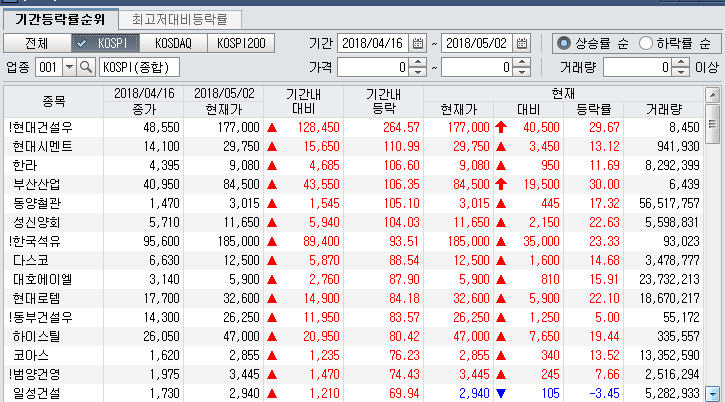
Task: Toggle the KOSPI market filter button
Action: click(105, 43)
